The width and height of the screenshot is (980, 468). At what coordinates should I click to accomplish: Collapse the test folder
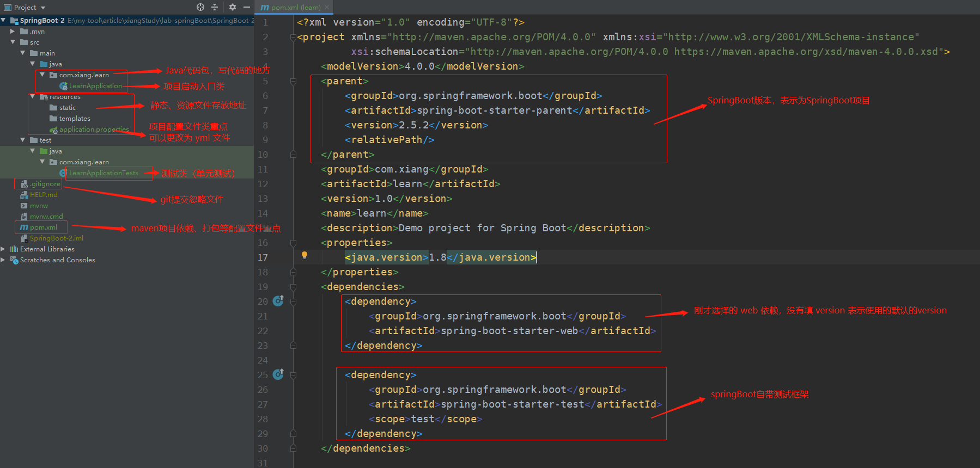coord(22,140)
